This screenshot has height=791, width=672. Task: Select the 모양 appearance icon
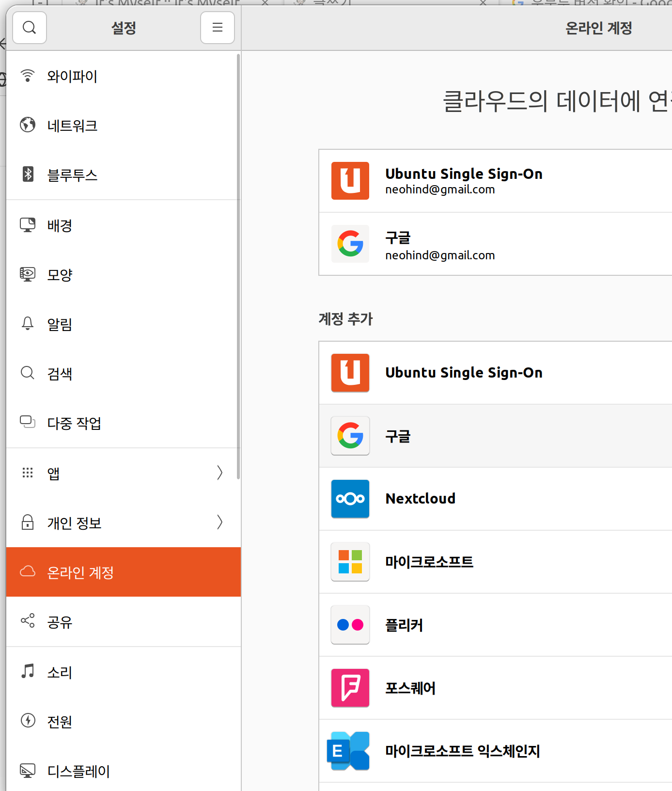(x=28, y=274)
